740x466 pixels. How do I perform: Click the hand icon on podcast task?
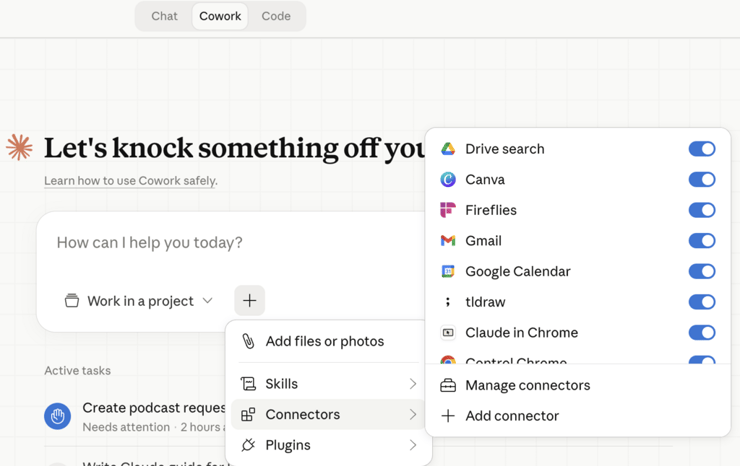click(x=58, y=416)
